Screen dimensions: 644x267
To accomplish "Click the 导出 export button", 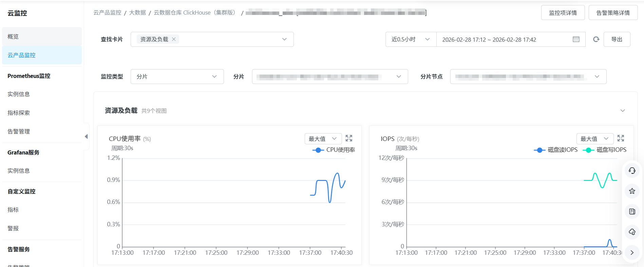I will point(617,39).
